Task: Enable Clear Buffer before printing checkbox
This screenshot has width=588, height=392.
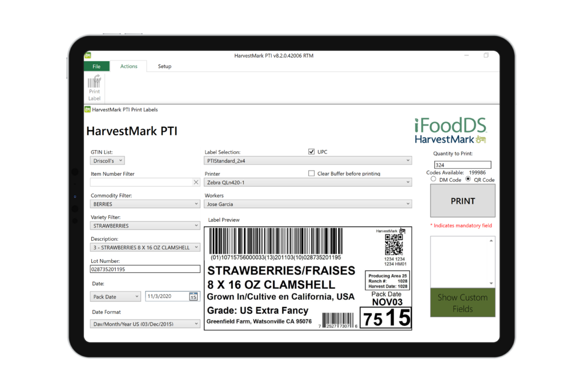Action: 311,173
